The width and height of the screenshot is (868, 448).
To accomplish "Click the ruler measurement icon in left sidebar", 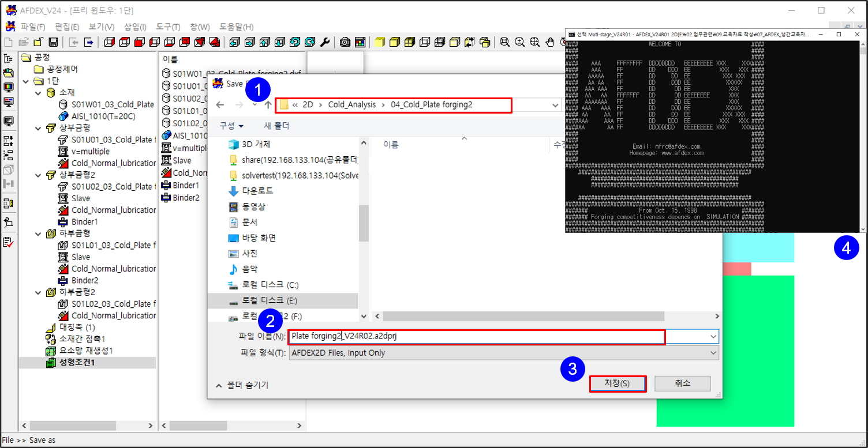I will coord(9,204).
